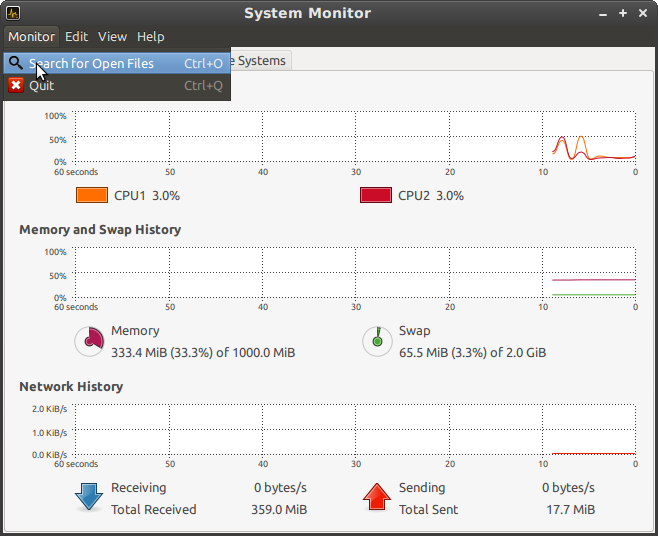
Task: Click the CPU2 3.0% label
Action: click(431, 196)
